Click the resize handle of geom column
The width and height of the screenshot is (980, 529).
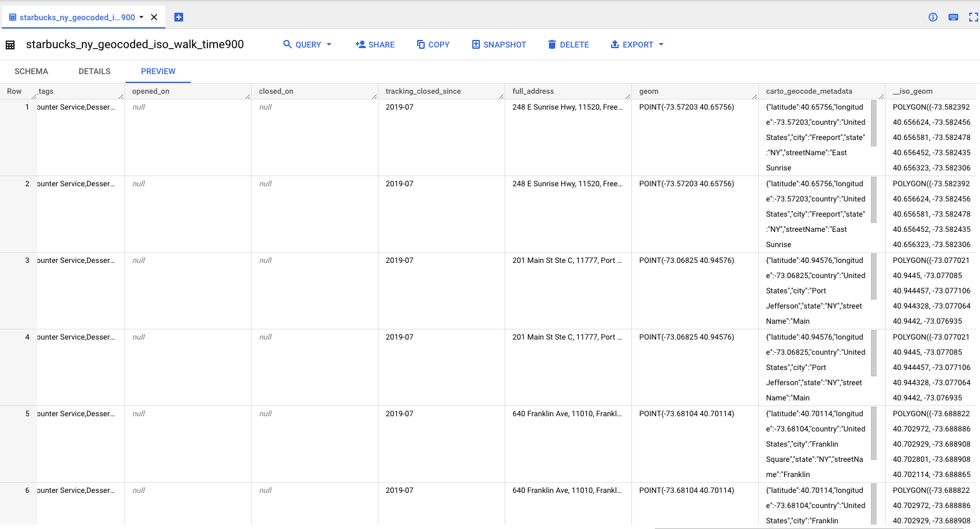coord(754,96)
